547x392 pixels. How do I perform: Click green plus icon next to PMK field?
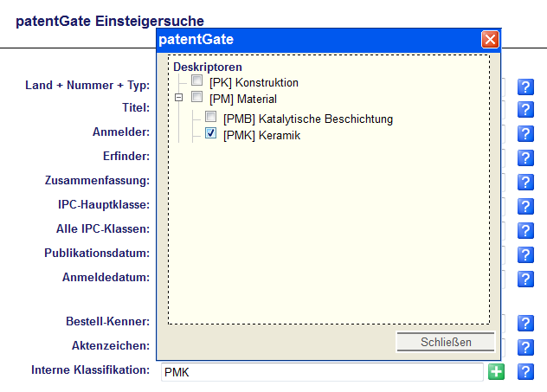tap(496, 372)
